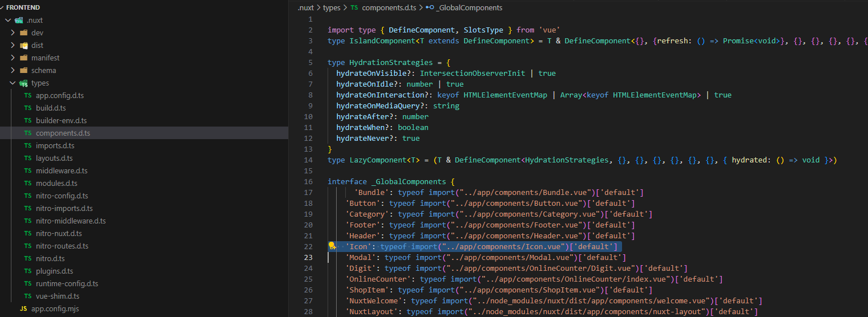The width and height of the screenshot is (868, 317).
Task: Open vue-shim.d.ts file
Action: [x=58, y=296]
